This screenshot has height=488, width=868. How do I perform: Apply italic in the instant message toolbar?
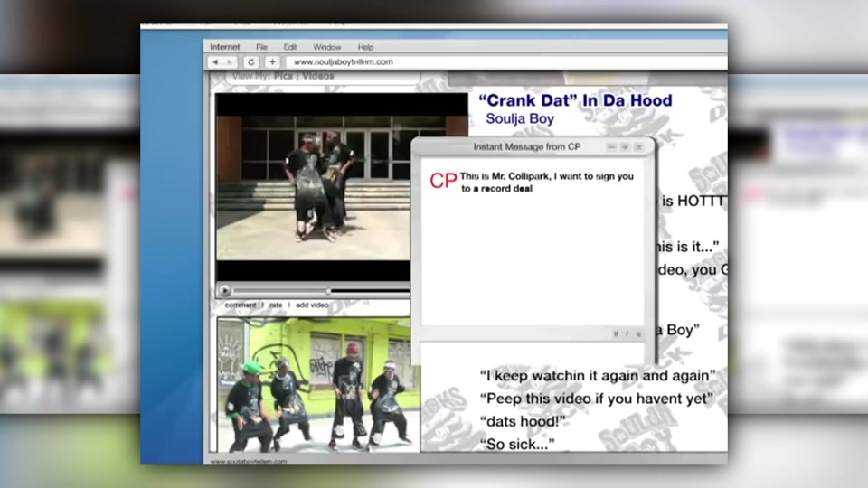pyautogui.click(x=627, y=333)
